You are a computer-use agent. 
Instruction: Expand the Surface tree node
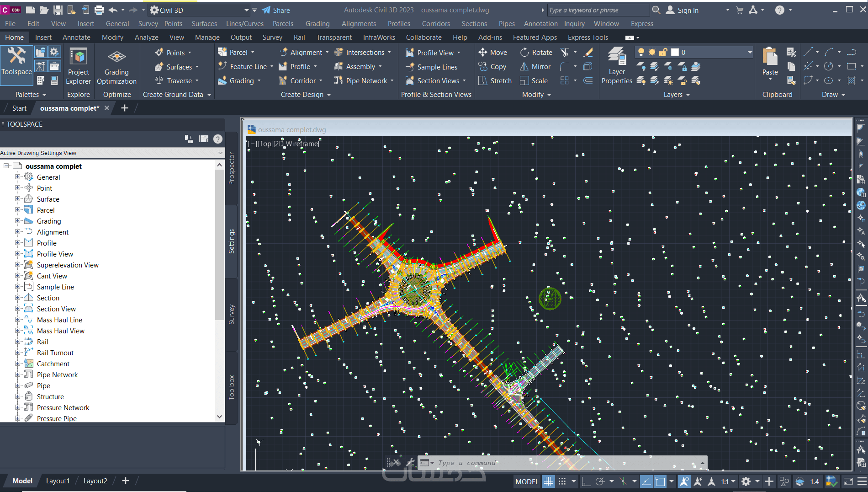click(x=17, y=199)
